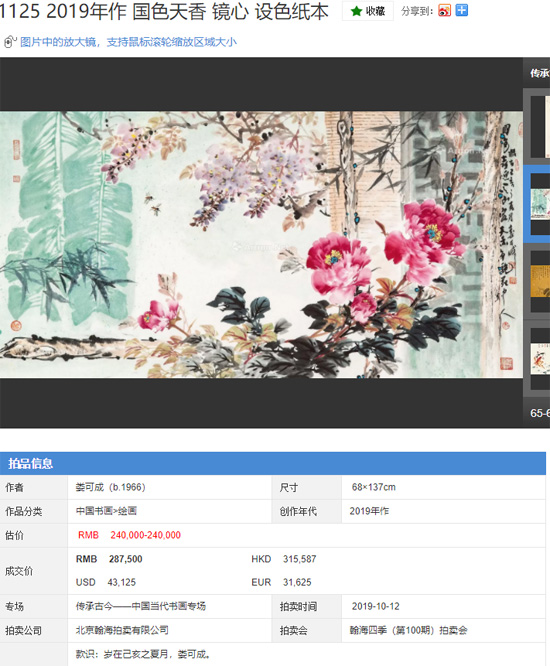The image size is (550, 666).
Task: Click the author name 娄可成 (b.1966)
Action: [x=110, y=487]
